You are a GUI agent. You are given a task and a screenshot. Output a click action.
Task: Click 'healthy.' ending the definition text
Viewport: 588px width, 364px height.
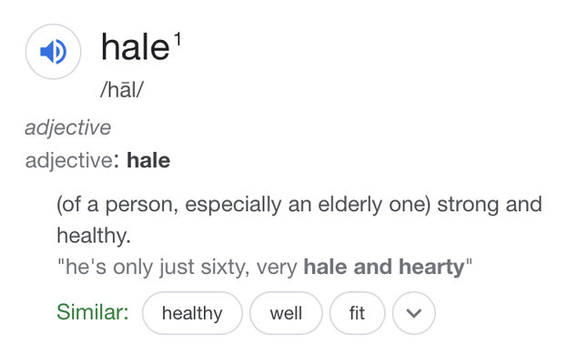click(94, 236)
